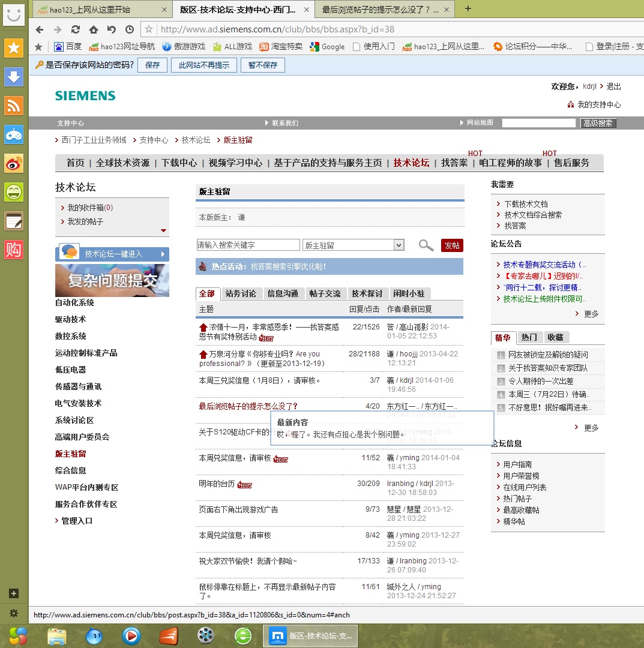Add sidebar item with plus icon
Image resolution: width=644 pixels, height=648 pixels.
coord(14,593)
